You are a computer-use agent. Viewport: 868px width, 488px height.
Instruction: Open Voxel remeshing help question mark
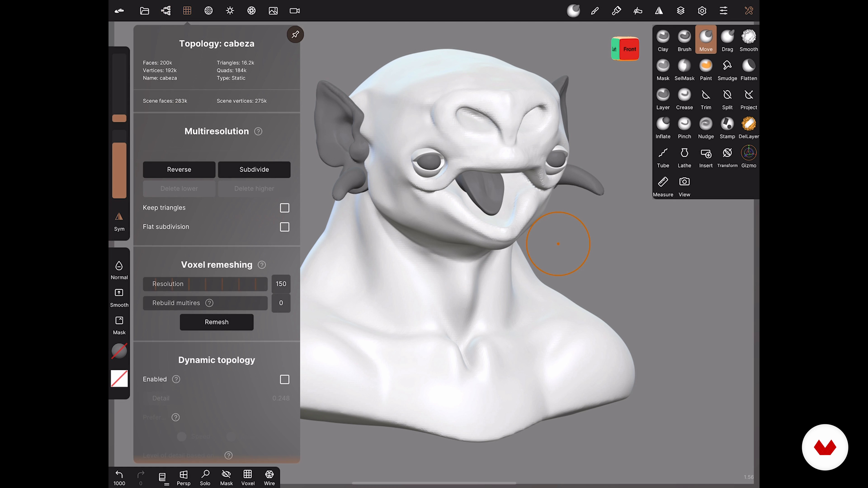point(262,265)
